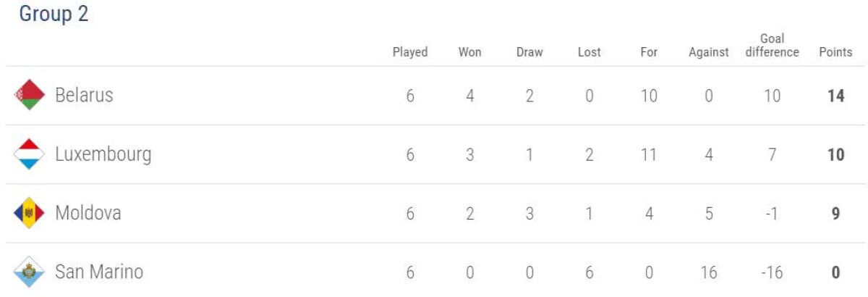Viewport: 868px width, 297px height.
Task: Click the Moldova flag icon
Action: tap(30, 213)
